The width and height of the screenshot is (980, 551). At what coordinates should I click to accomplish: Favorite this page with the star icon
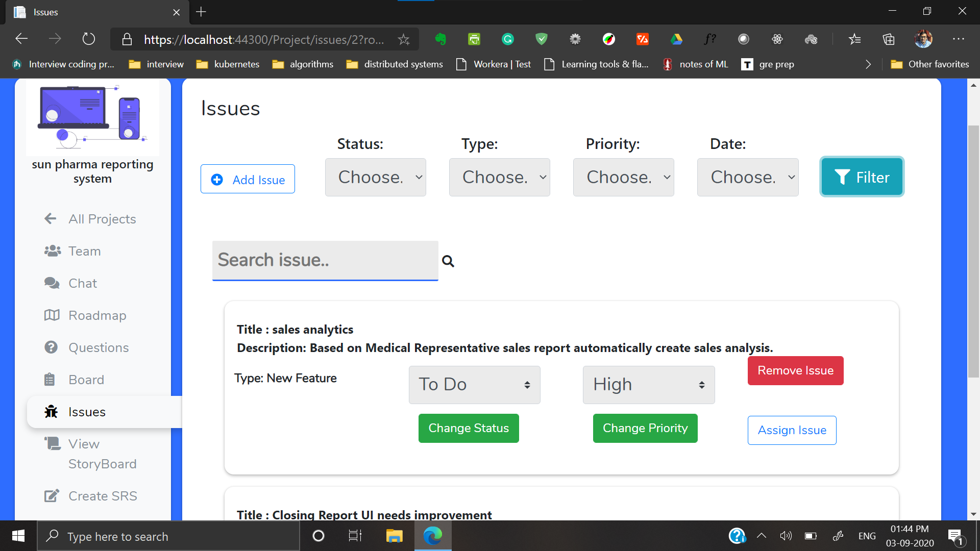point(404,39)
